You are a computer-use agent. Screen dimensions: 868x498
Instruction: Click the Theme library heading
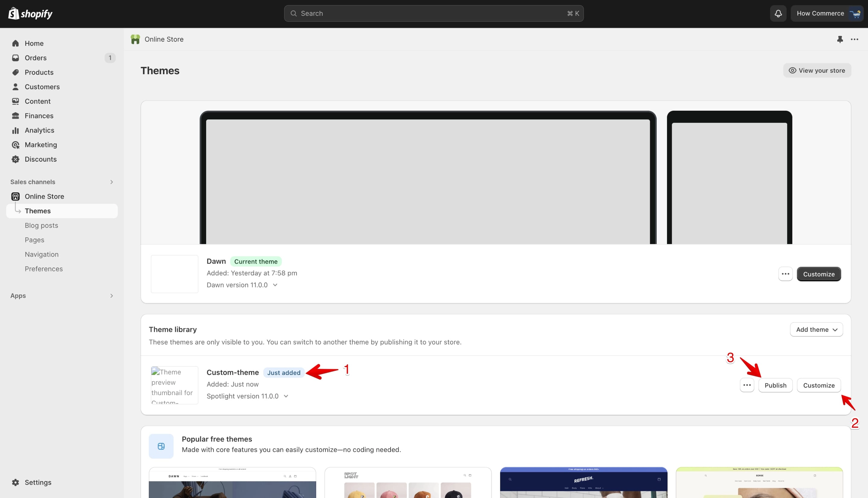pos(173,329)
